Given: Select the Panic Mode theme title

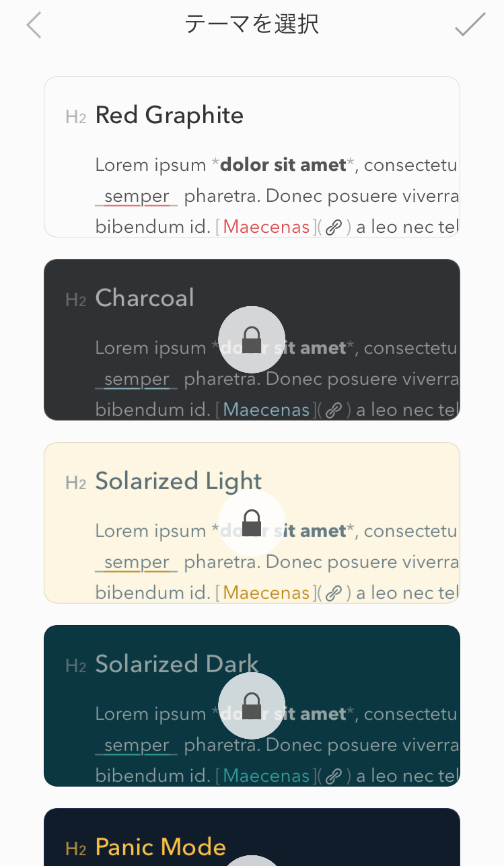Looking at the screenshot, I should click(161, 846).
